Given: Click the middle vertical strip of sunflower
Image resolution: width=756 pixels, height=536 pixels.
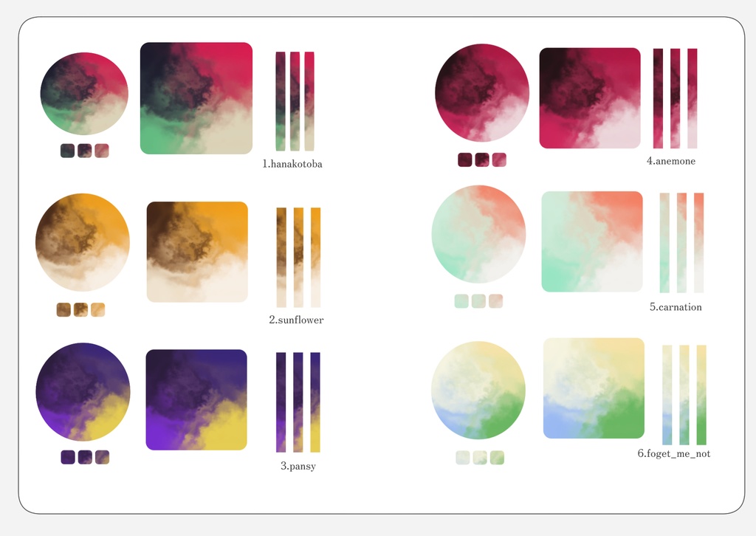Looking at the screenshot, I should pyautogui.click(x=298, y=258).
